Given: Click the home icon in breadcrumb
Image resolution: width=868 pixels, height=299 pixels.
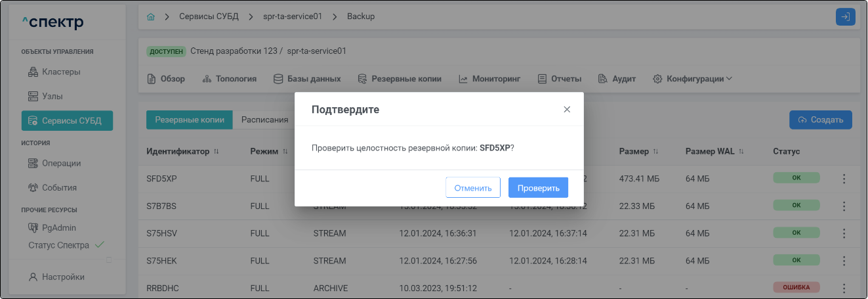Looking at the screenshot, I should pyautogui.click(x=151, y=16).
